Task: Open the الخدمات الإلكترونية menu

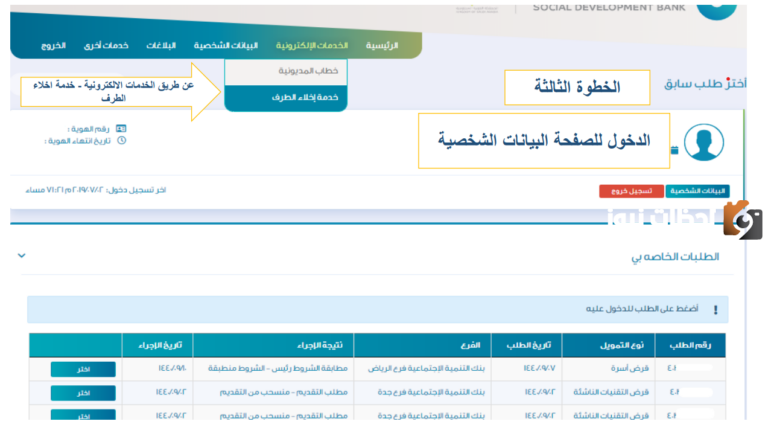Action: click(312, 46)
